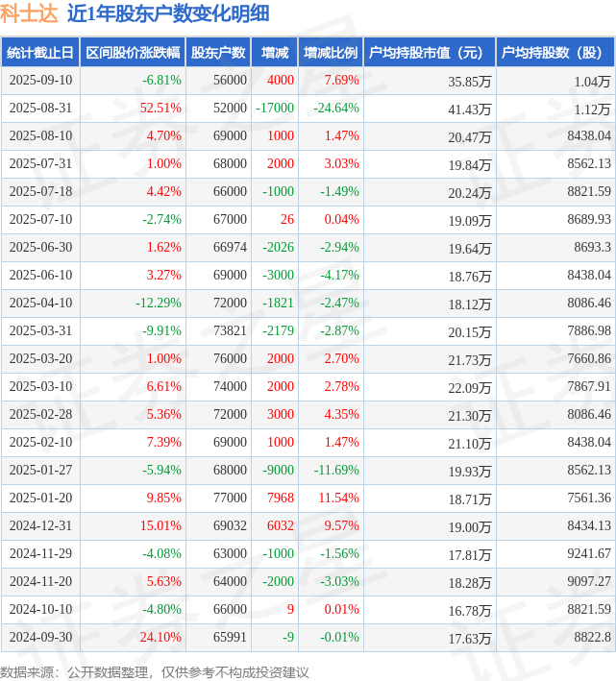Click the 15.01% cell for 2024-12-31
Screen dimensions: 616x681
[160, 525]
